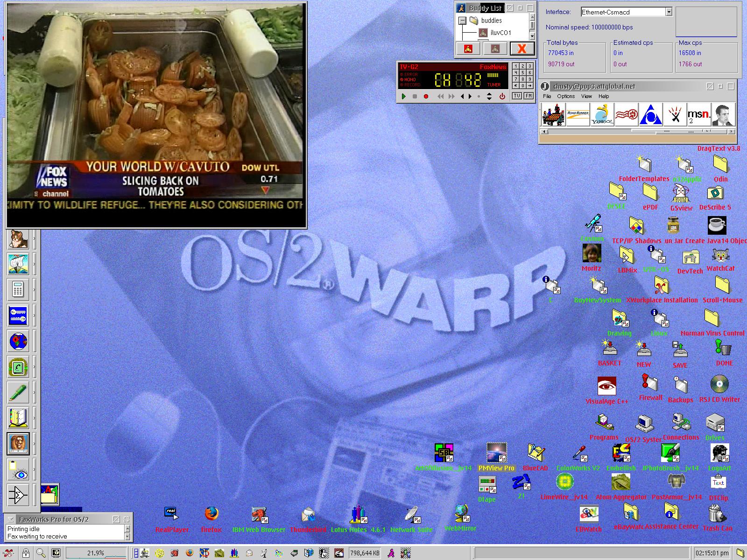Open the IBM Web Browser icon

coord(259,514)
